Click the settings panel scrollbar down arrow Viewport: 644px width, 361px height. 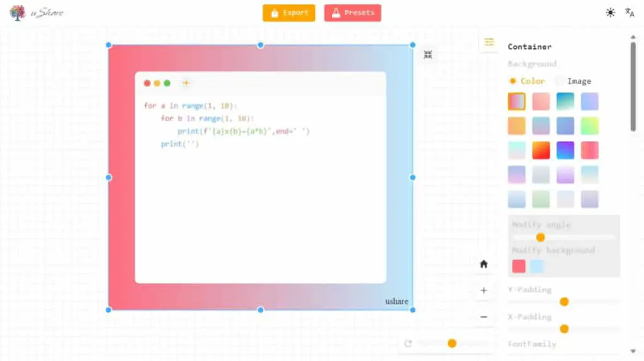point(633,351)
